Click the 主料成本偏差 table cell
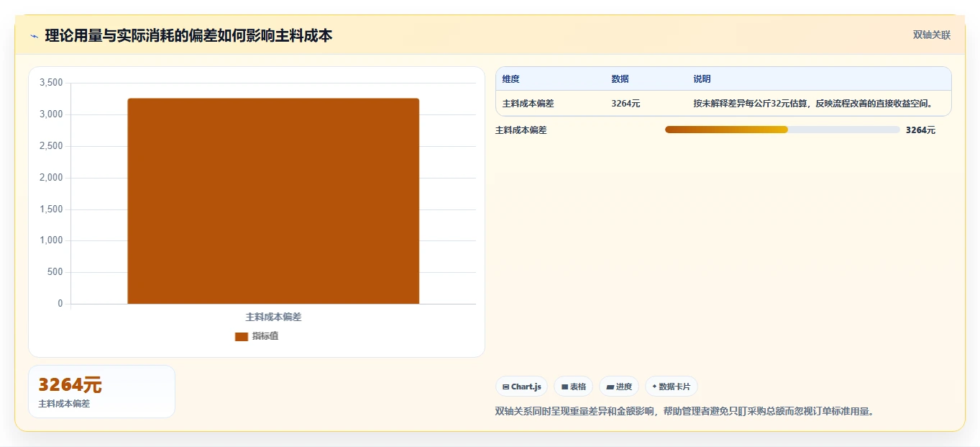Screen dimensions: 980x447 click(528, 104)
